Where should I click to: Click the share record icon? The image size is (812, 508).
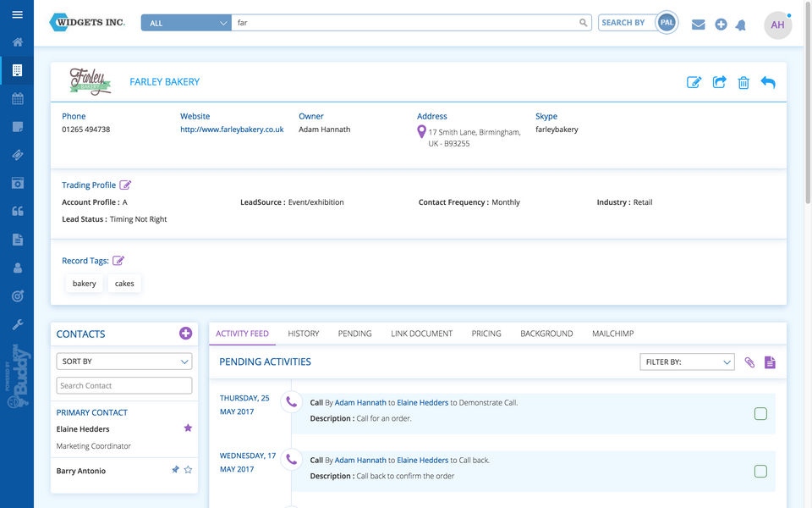click(x=719, y=82)
